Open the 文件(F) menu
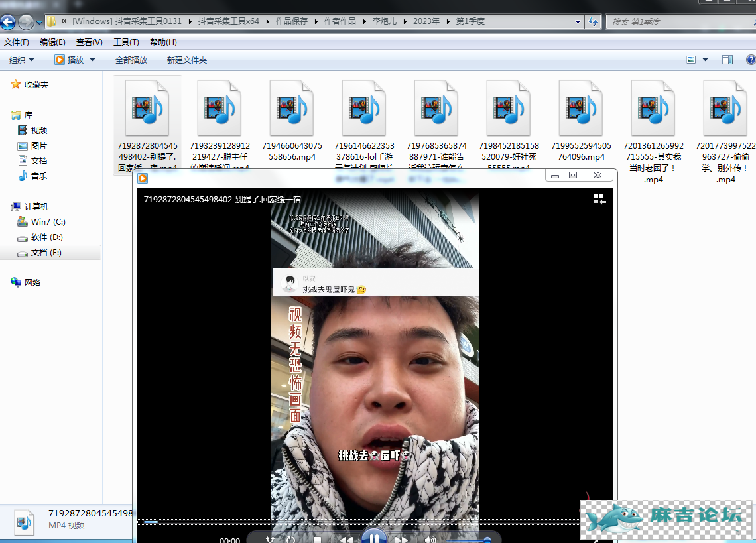Viewport: 756px width, 543px height. [17, 42]
